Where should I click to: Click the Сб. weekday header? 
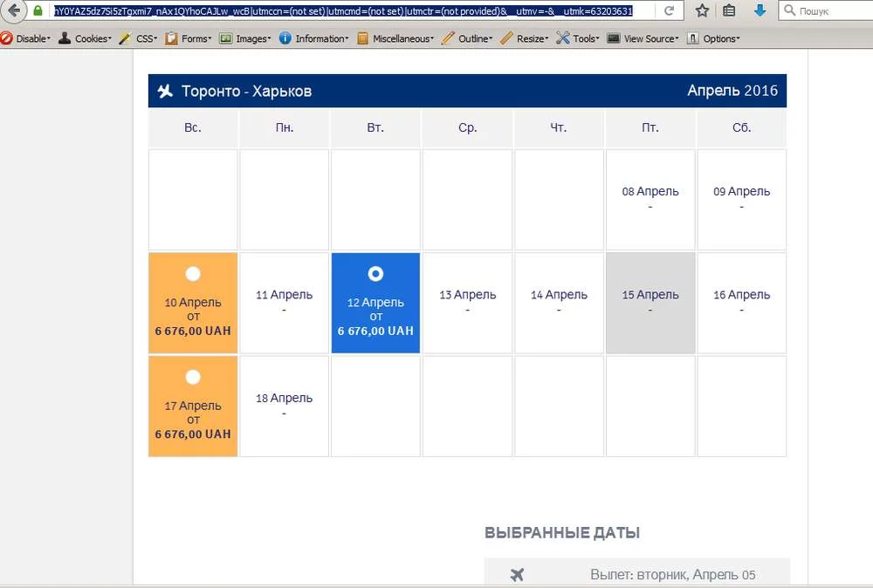741,127
